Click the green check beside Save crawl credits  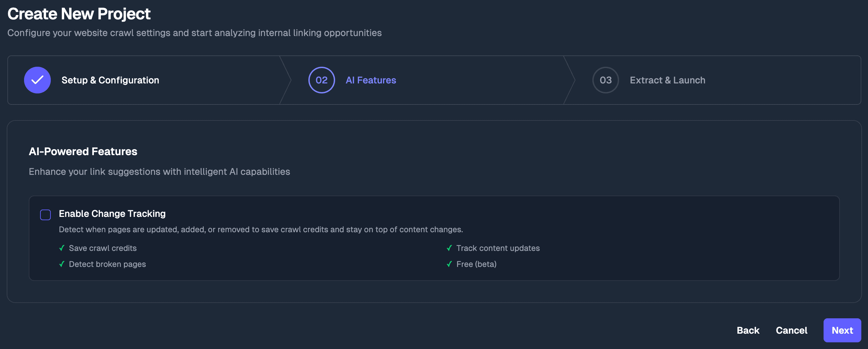click(62, 248)
